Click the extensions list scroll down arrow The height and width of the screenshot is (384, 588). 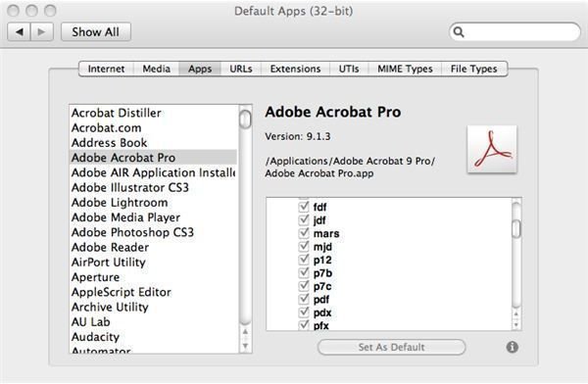tap(516, 325)
